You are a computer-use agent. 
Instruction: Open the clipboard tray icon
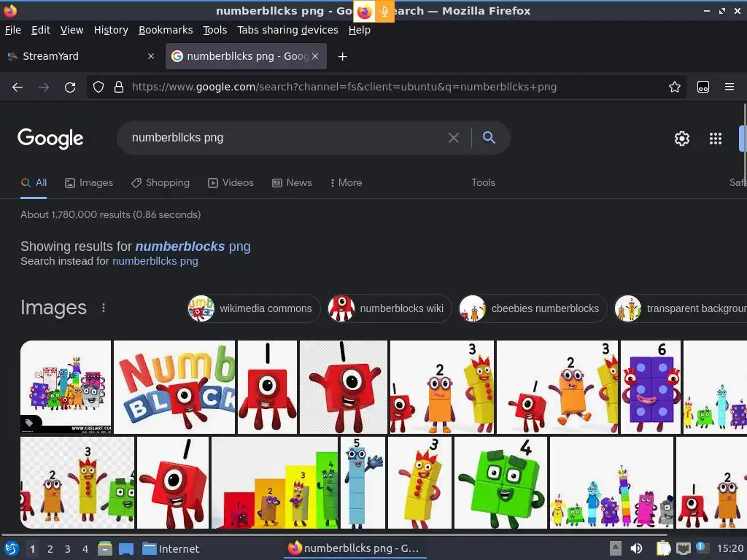point(663,548)
